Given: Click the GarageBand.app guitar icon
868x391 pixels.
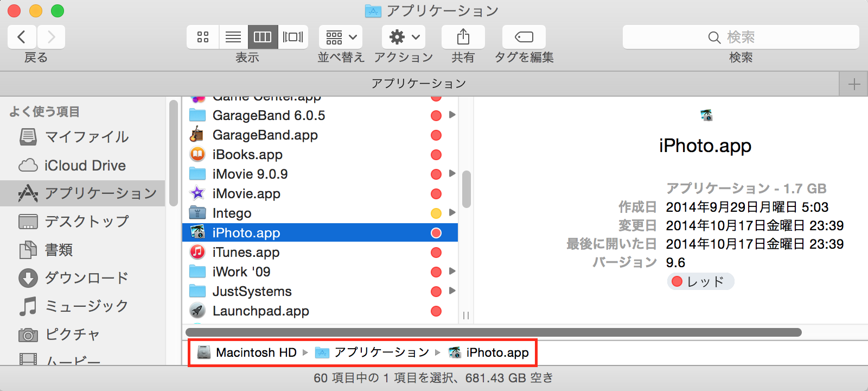Looking at the screenshot, I should pos(197,135).
